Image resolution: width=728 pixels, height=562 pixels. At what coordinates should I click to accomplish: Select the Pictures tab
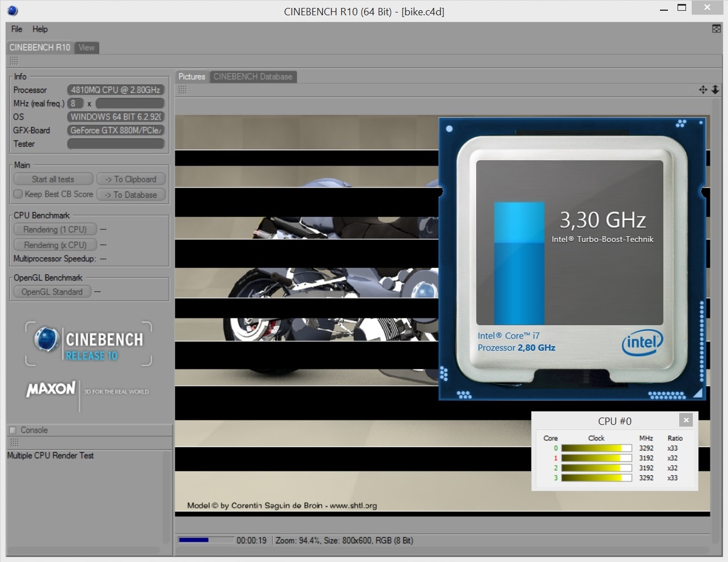192,76
